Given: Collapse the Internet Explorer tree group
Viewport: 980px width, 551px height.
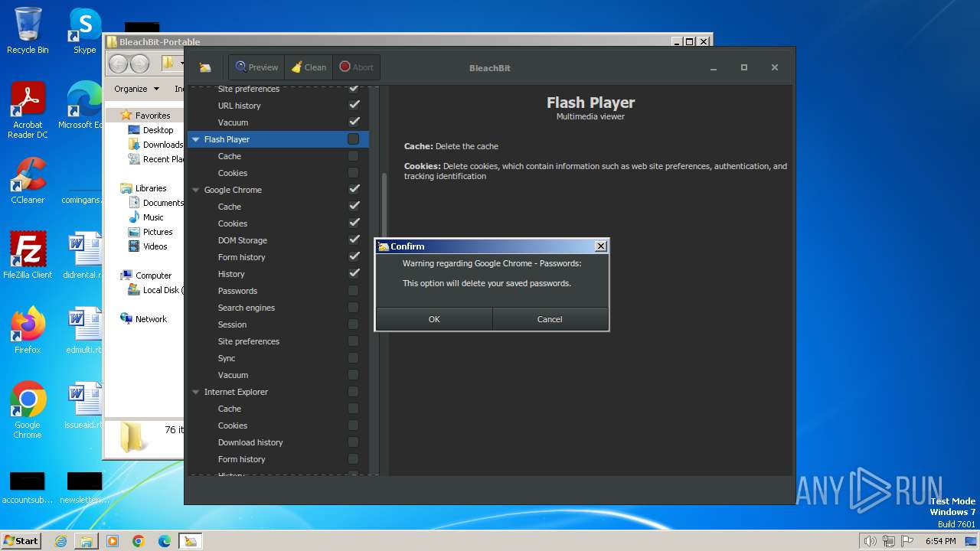Looking at the screenshot, I should click(x=196, y=392).
